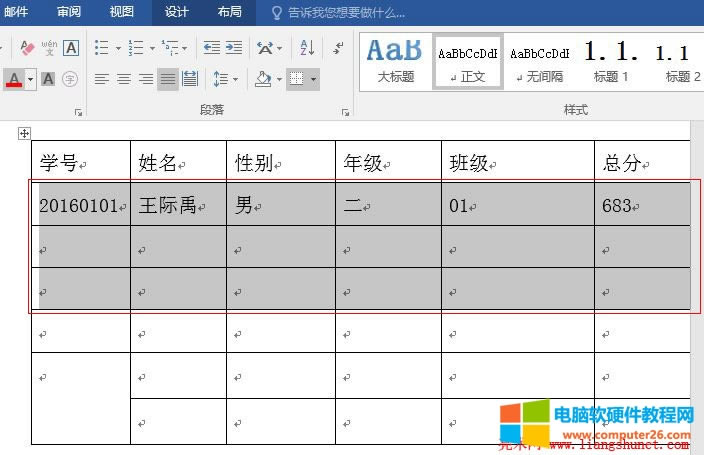This screenshot has height=455, width=704.
Task: Switch to the 视图 tab
Action: point(122,12)
